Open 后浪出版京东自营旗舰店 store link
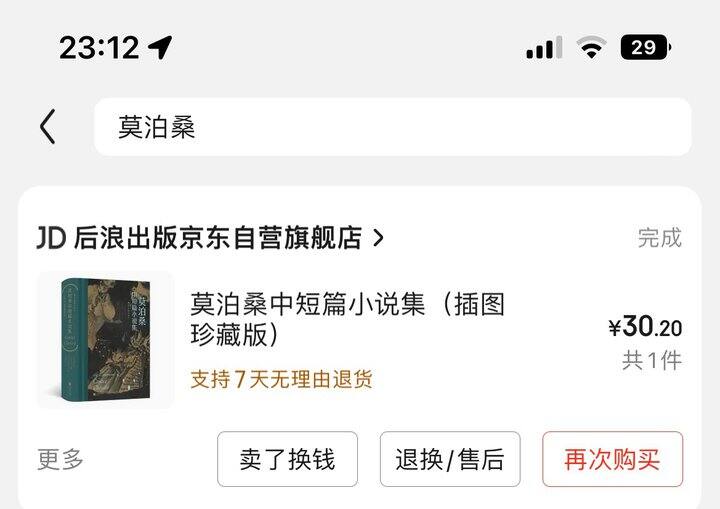The image size is (720, 509). [218, 238]
